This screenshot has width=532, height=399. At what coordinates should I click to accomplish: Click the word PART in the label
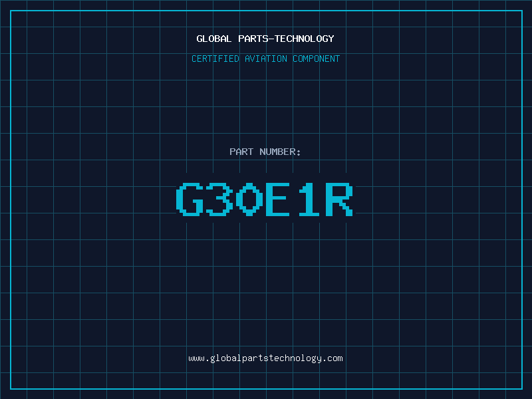point(241,152)
